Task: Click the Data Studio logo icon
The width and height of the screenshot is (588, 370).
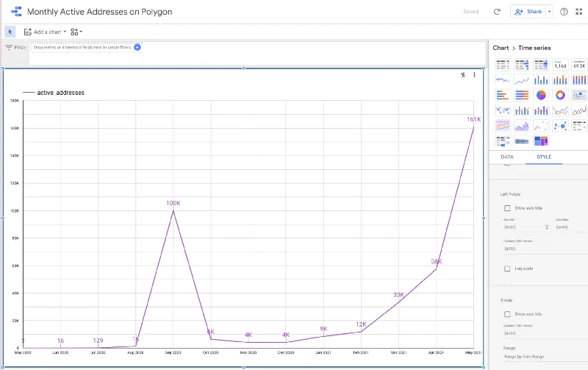Action: click(16, 12)
